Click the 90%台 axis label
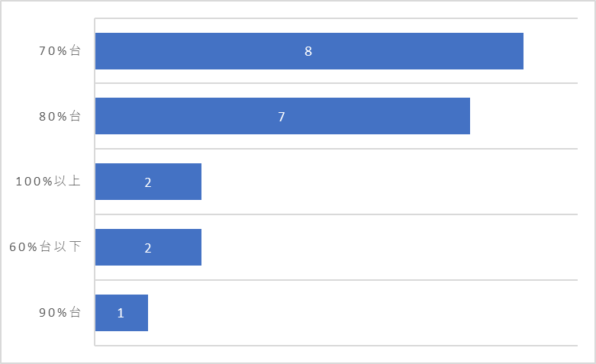596x364 pixels. tap(60, 312)
